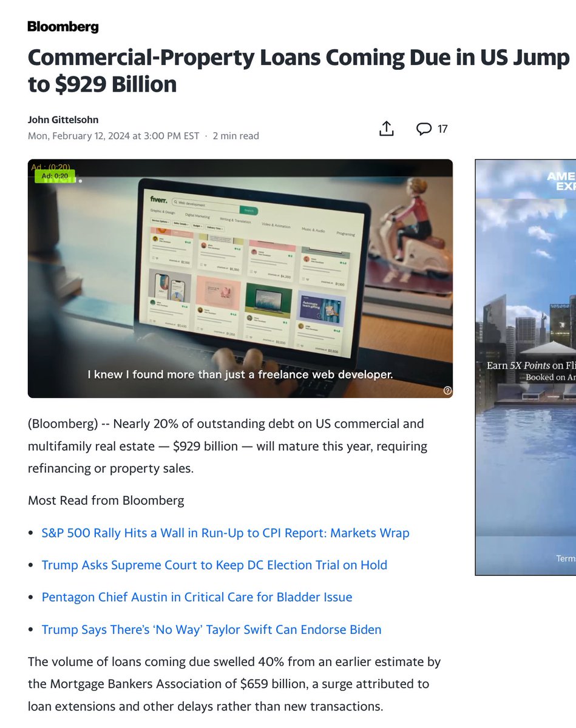Click the 2 min read label
This screenshot has height=728, width=576.
pos(236,136)
